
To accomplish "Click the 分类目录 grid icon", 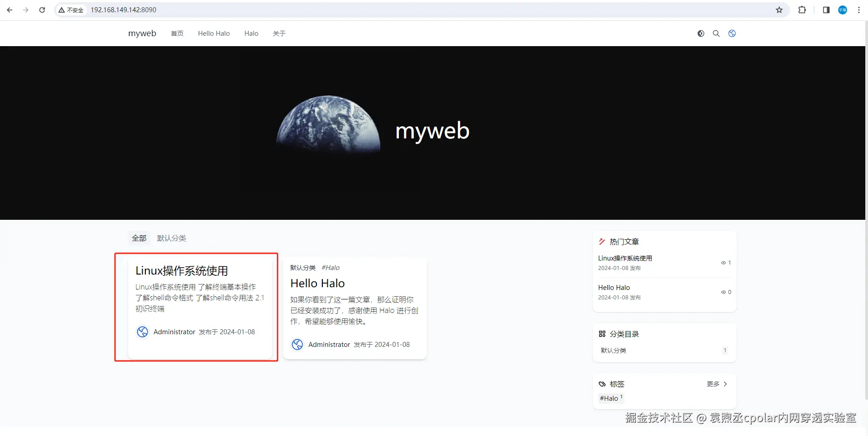I will tap(602, 334).
